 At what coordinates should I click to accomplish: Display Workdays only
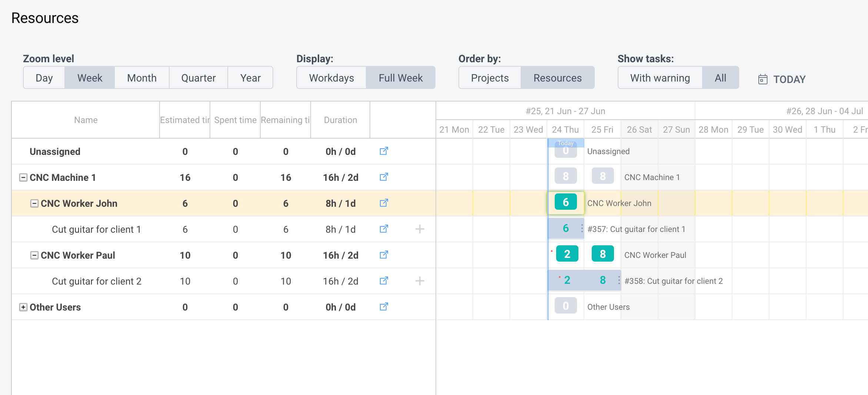click(331, 78)
